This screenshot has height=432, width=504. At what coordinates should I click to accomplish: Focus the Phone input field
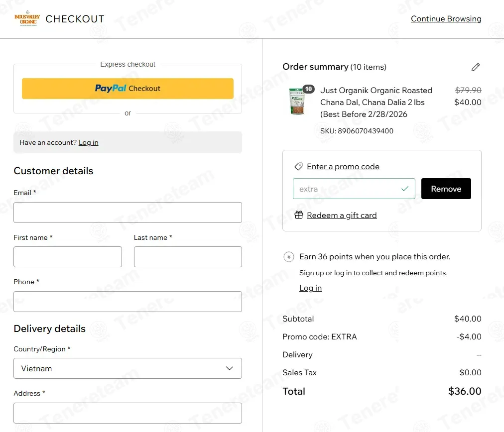tap(127, 302)
